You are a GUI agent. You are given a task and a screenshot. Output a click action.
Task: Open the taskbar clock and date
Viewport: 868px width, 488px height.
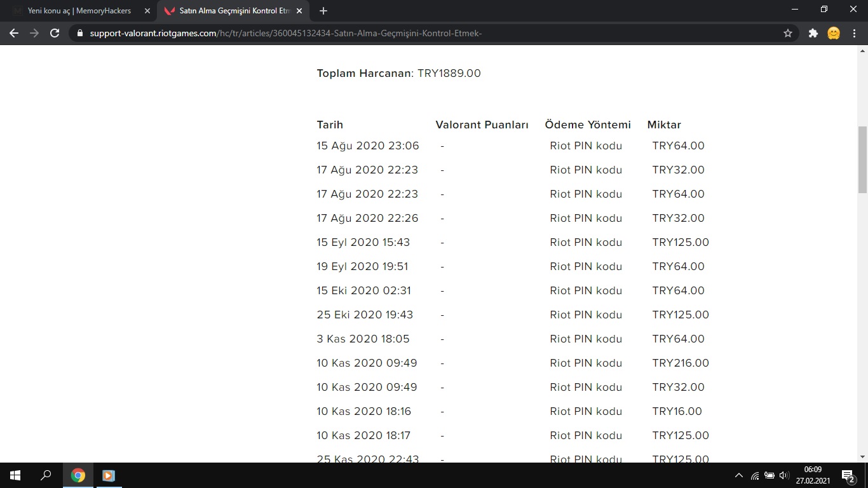[x=813, y=475]
